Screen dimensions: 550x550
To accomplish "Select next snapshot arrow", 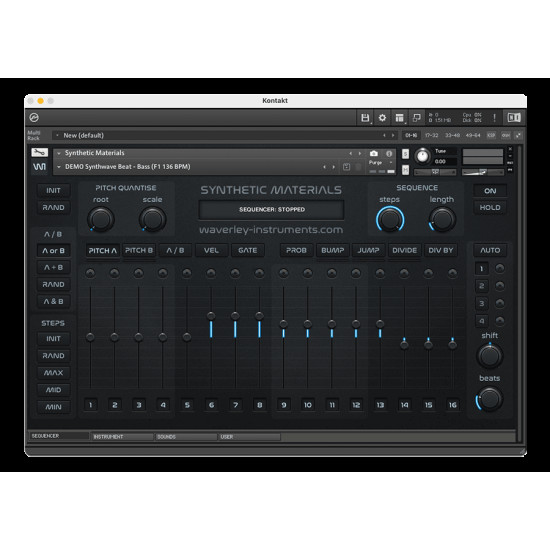I will pyautogui.click(x=334, y=167).
